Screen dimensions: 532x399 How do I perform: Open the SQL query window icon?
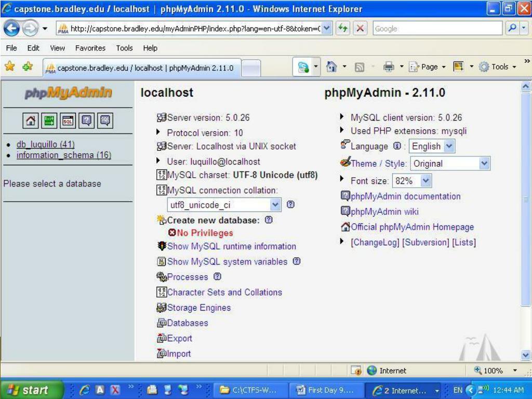[68, 121]
